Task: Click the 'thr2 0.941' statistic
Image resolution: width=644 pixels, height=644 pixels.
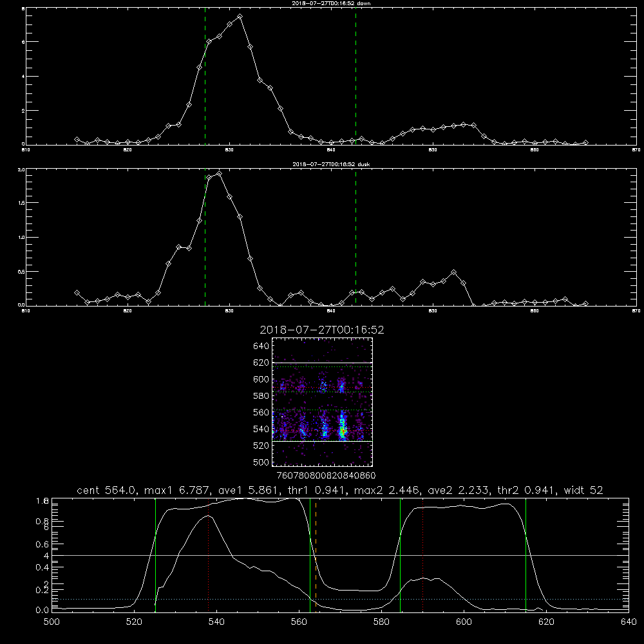Action: pyautogui.click(x=527, y=490)
